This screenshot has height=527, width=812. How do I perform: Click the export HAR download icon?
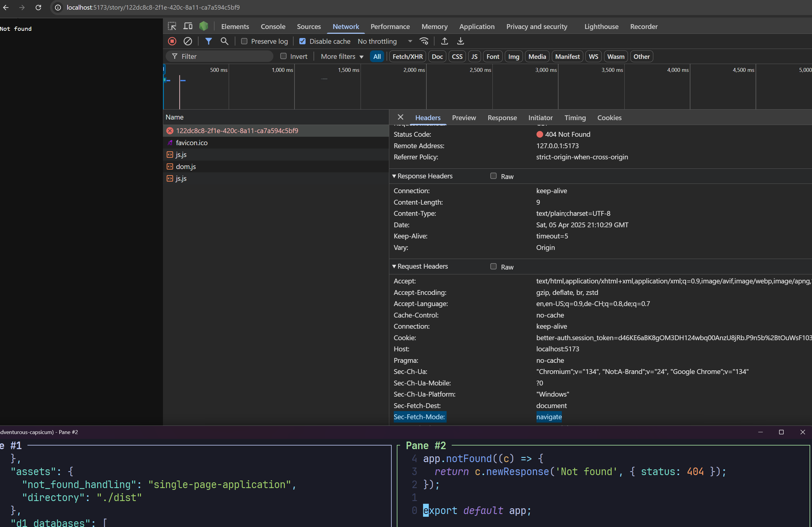pyautogui.click(x=460, y=41)
